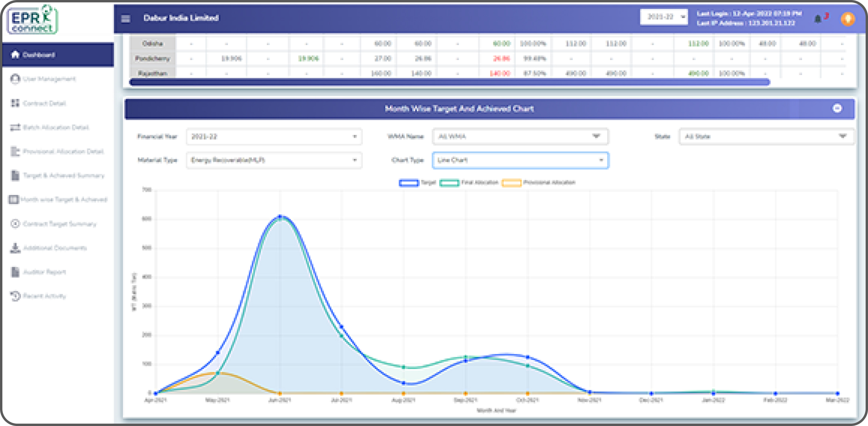Click the table's horizontal scrollbar
This screenshot has width=868, height=426.
(450, 82)
